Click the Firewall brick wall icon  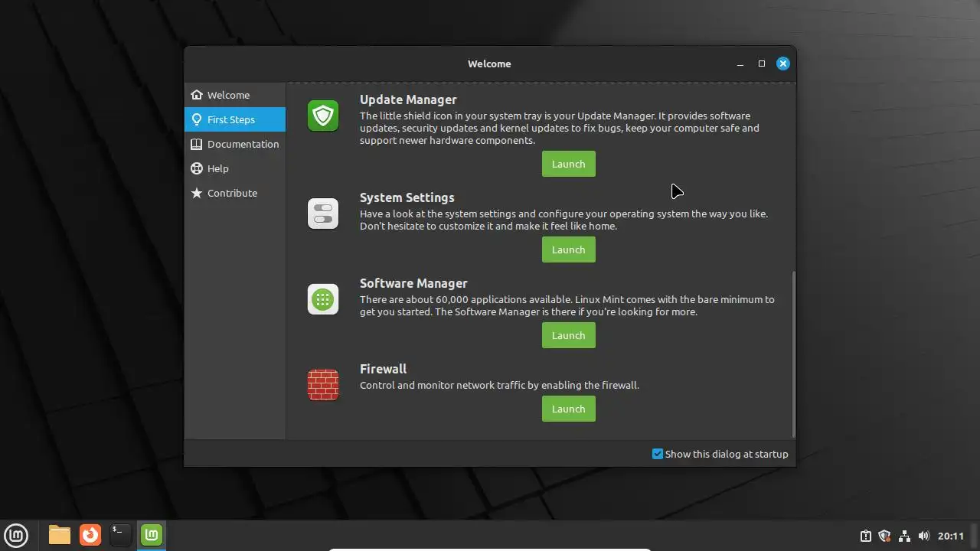(323, 386)
